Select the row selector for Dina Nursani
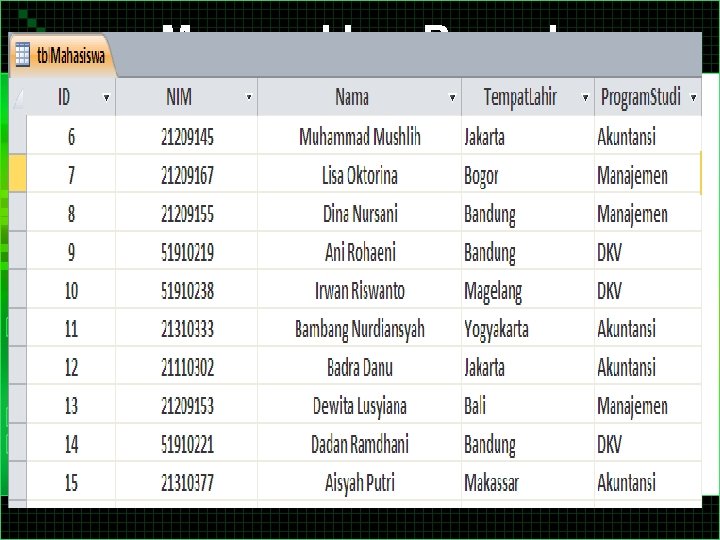Viewport: 720px width, 540px height. [18, 212]
